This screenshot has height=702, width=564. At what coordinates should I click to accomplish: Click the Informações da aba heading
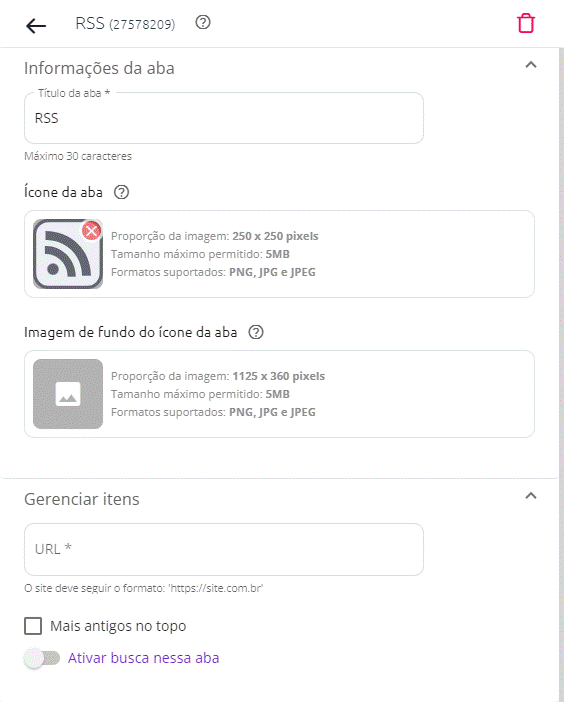coord(99,68)
